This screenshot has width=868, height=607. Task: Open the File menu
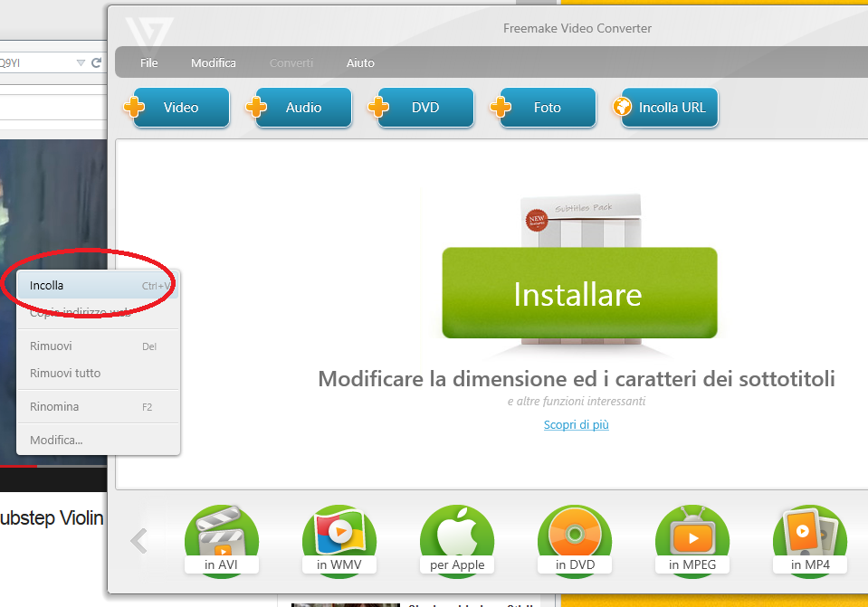[149, 63]
